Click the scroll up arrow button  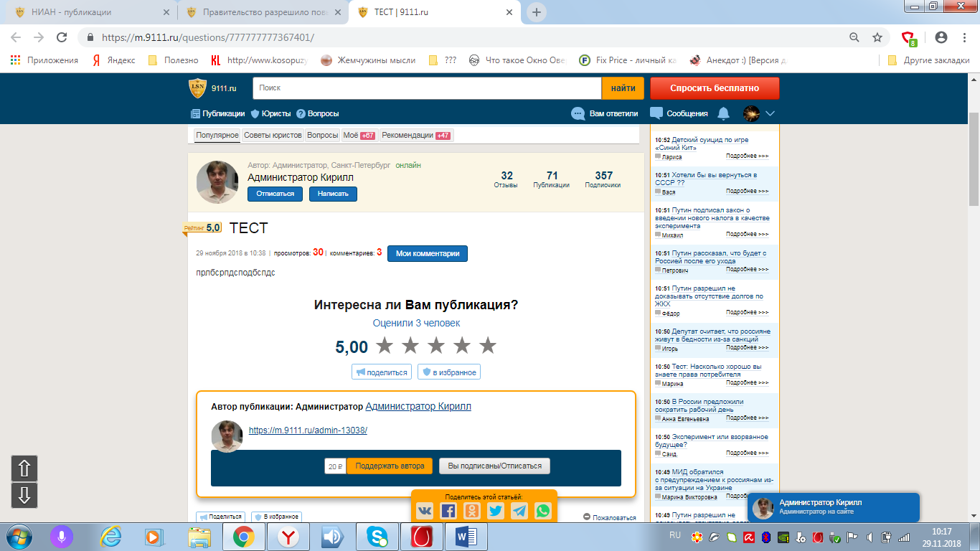click(x=24, y=468)
